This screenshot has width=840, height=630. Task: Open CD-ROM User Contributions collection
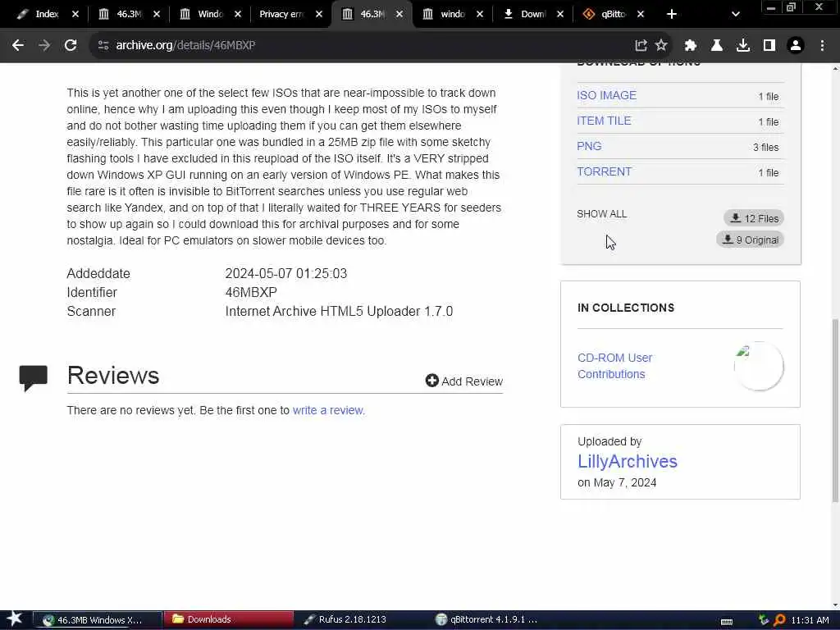click(x=614, y=366)
